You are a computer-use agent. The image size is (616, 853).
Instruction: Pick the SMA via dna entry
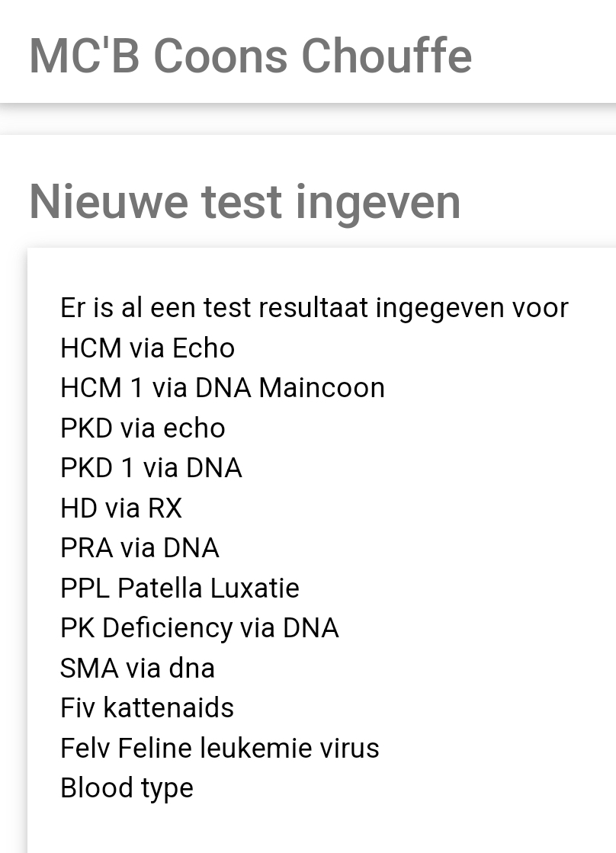coord(137,669)
